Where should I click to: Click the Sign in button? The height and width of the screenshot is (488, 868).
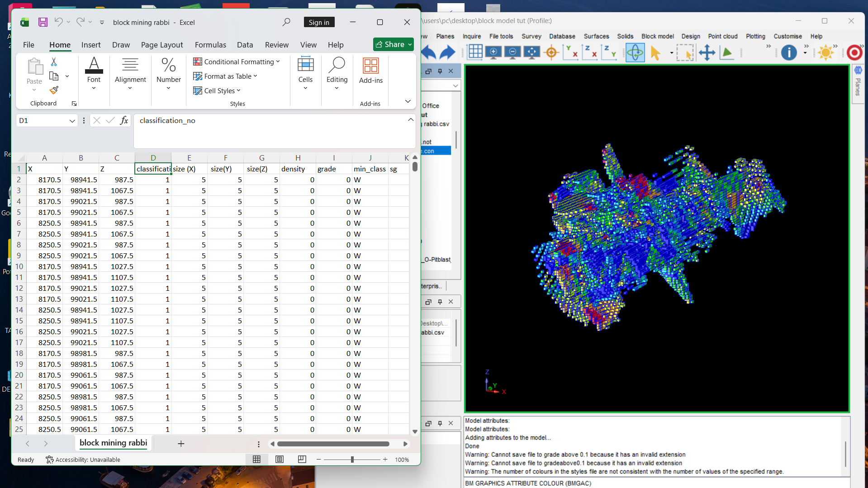319,22
